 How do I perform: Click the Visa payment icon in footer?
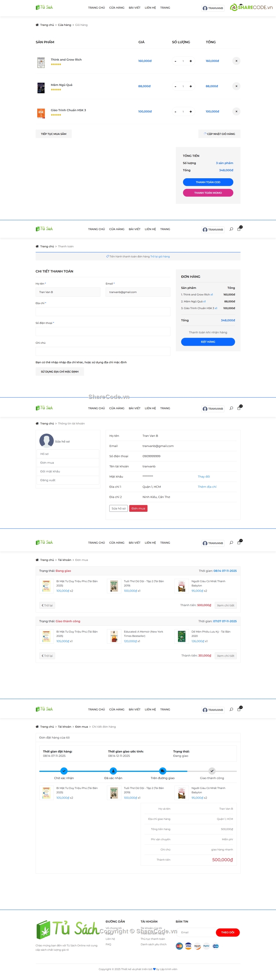point(189,946)
